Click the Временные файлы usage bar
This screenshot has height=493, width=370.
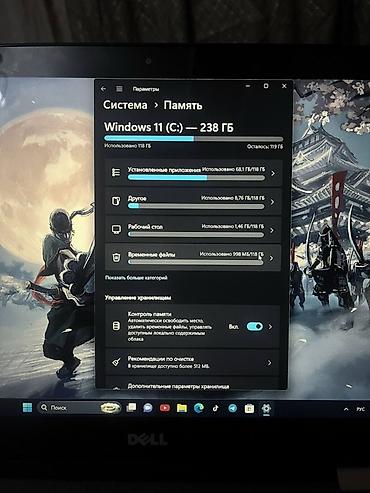click(195, 262)
